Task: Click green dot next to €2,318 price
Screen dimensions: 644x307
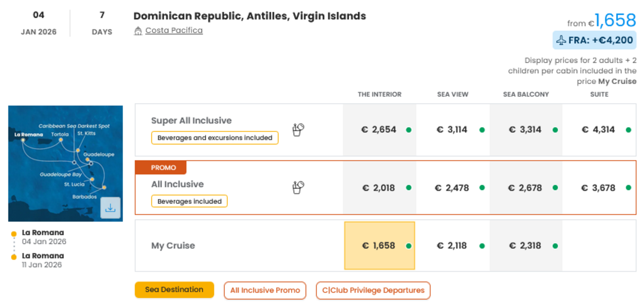Action: point(555,246)
